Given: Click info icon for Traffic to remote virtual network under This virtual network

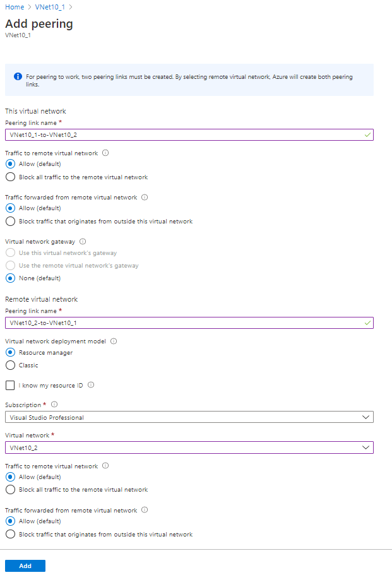Looking at the screenshot, I should pyautogui.click(x=105, y=153).
